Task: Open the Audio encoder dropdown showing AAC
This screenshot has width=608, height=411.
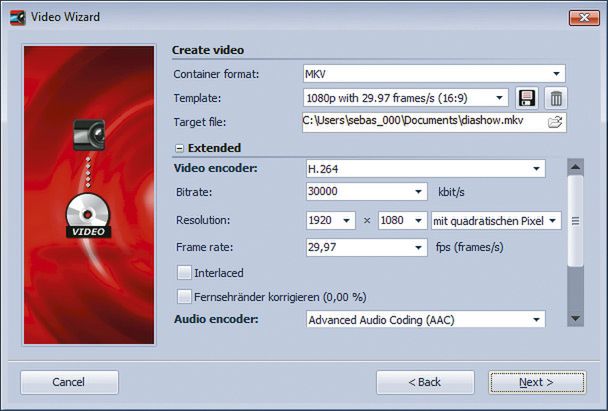Action: point(425,319)
